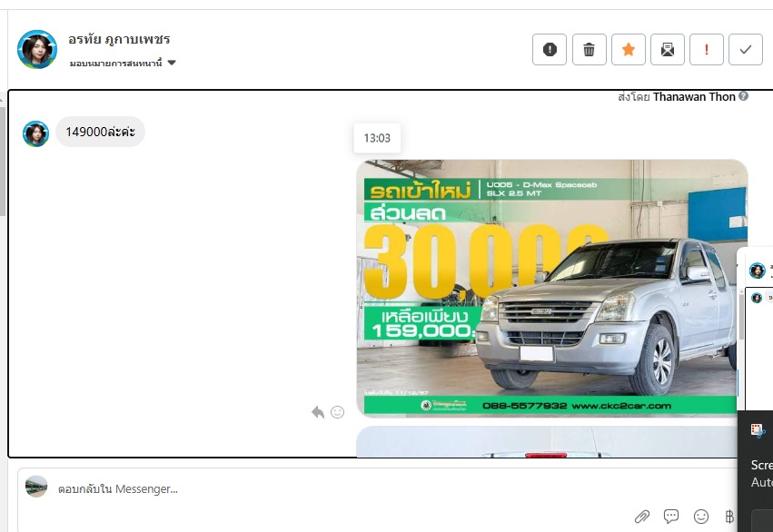Viewport: 773px width, 532px height.
Task: Open emoji picker in reply box
Action: pyautogui.click(x=700, y=517)
